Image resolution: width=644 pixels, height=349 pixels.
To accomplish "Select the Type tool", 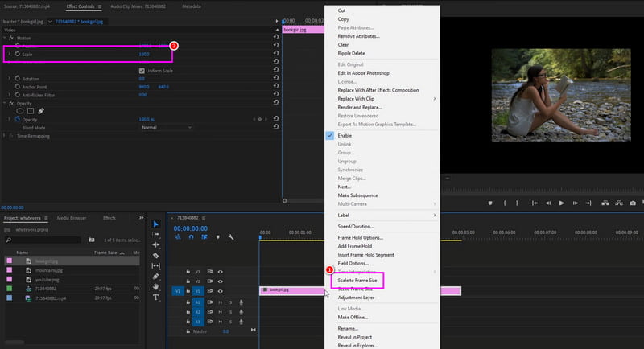I will pyautogui.click(x=155, y=298).
